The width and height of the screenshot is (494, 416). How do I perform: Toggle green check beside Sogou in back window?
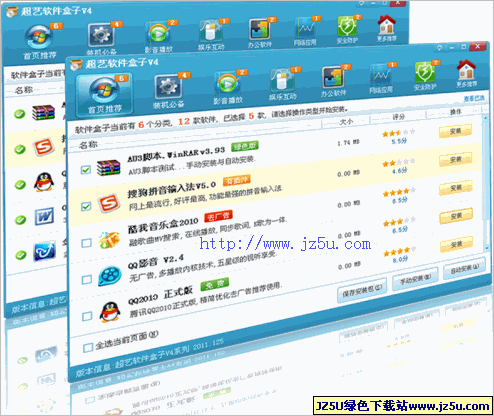20,149
